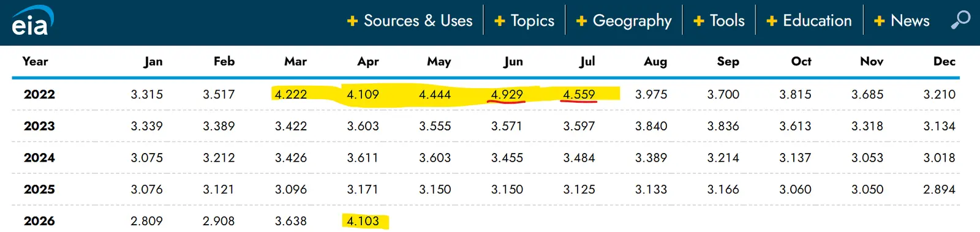This screenshot has height=232, width=980.
Task: Click the 3.339 value in 2023
Action: 146,126
